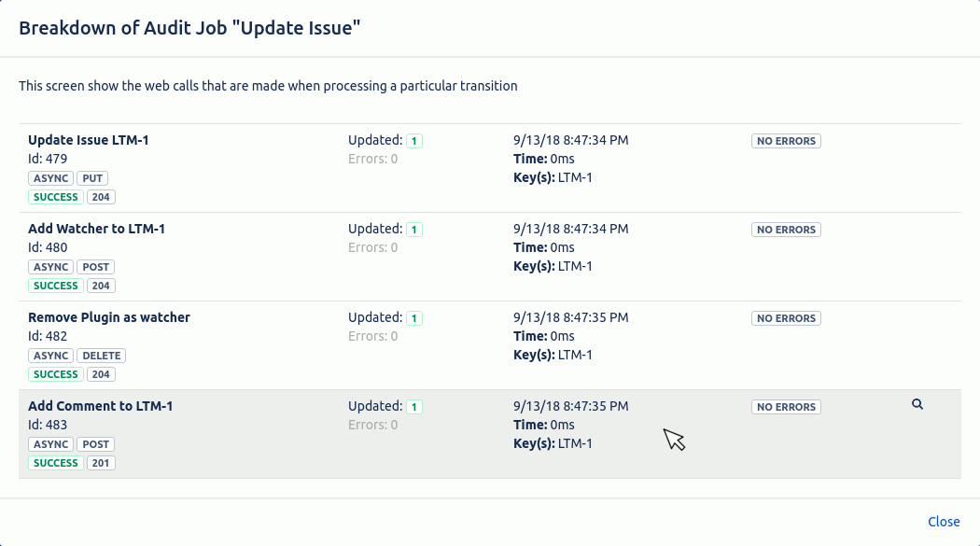
Task: Click SUCCESS badge under Id: 483
Action: coord(55,463)
